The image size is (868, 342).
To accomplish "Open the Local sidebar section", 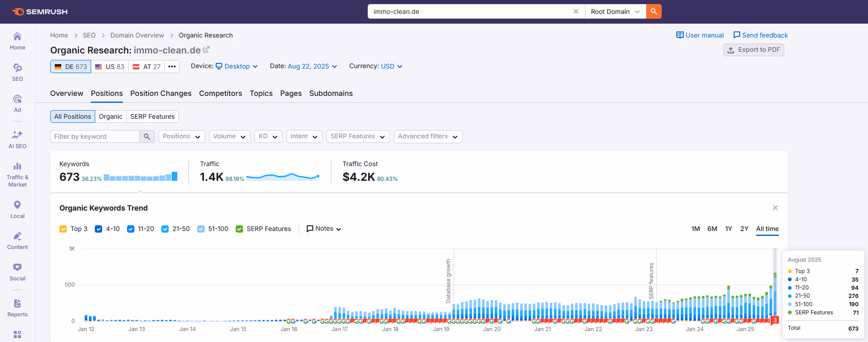I will (x=17, y=210).
